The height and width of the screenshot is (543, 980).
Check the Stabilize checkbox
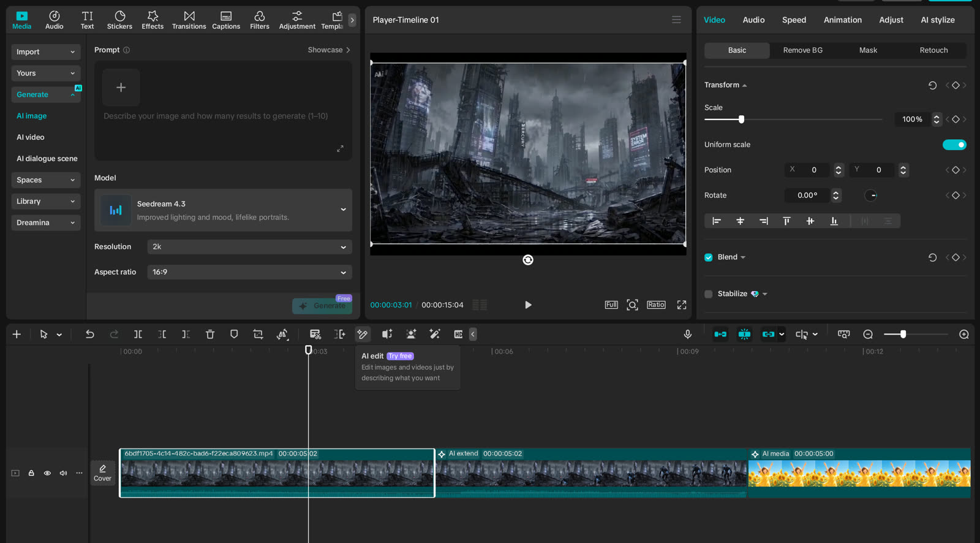click(x=709, y=294)
